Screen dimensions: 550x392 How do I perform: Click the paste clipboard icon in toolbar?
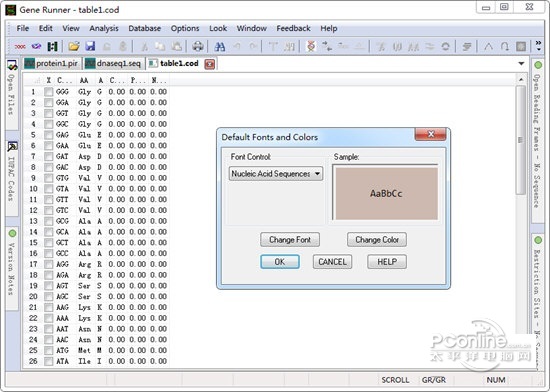(176, 46)
